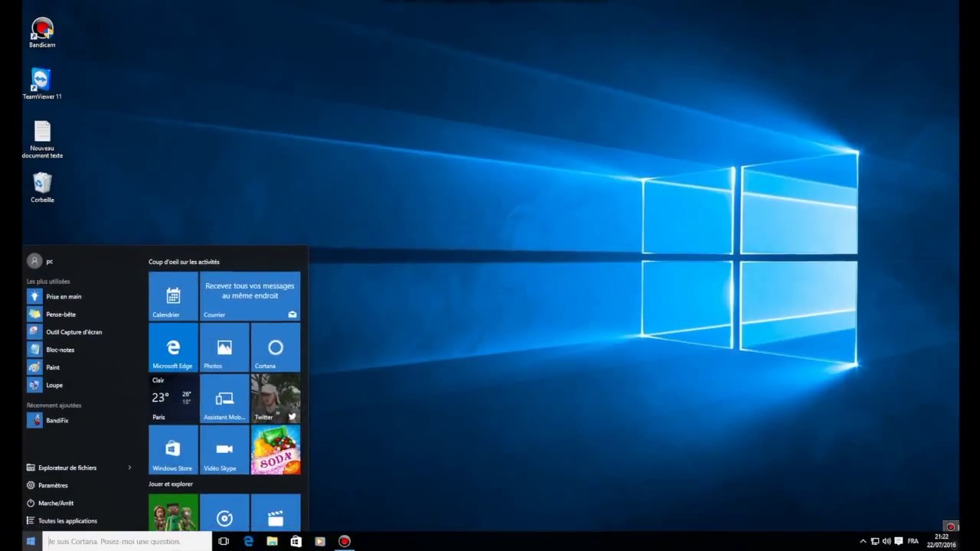Change the FRA input language
The image size is (980, 551).
click(913, 541)
